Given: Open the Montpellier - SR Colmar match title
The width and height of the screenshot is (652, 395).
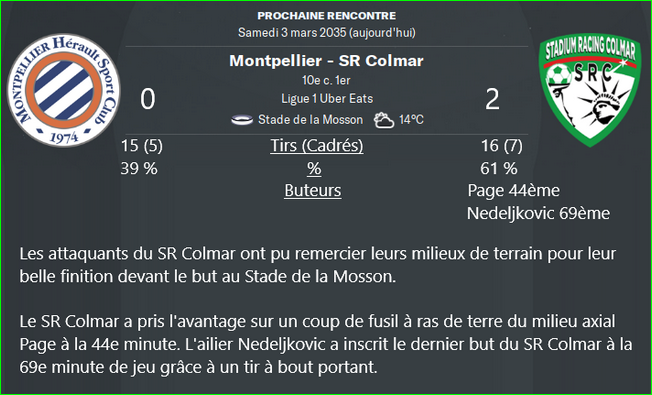Looking at the screenshot, I should [x=326, y=61].
